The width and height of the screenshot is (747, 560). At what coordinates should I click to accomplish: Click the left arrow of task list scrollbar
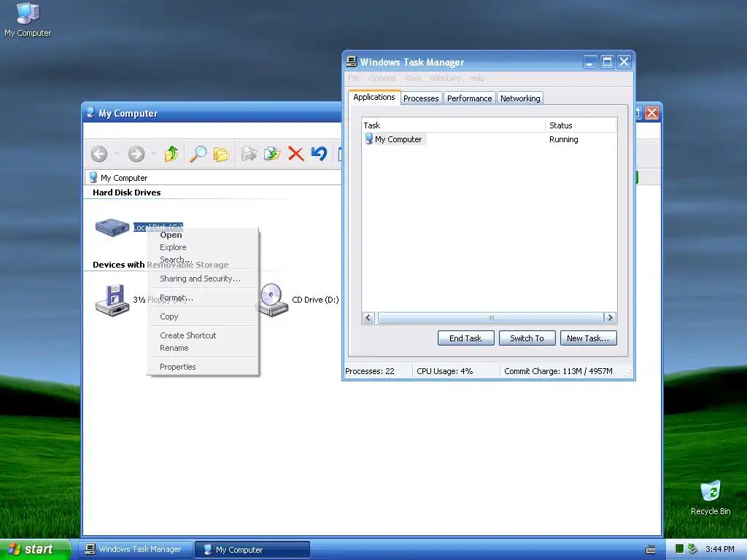click(x=368, y=318)
